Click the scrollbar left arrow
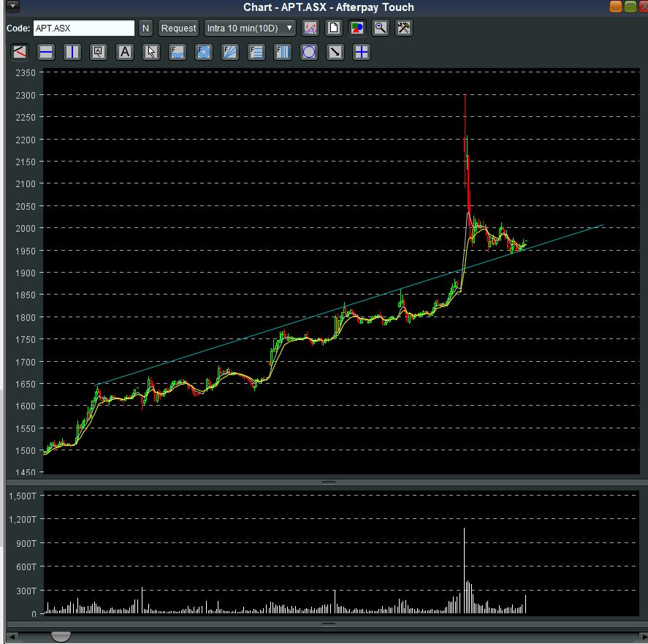 click(x=12, y=637)
